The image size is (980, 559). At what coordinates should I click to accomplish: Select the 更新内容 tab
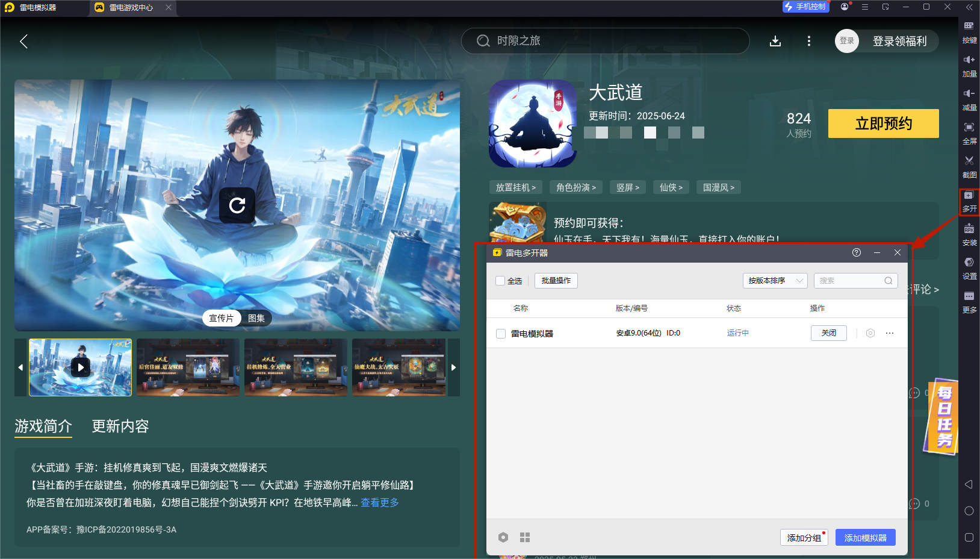tap(120, 426)
